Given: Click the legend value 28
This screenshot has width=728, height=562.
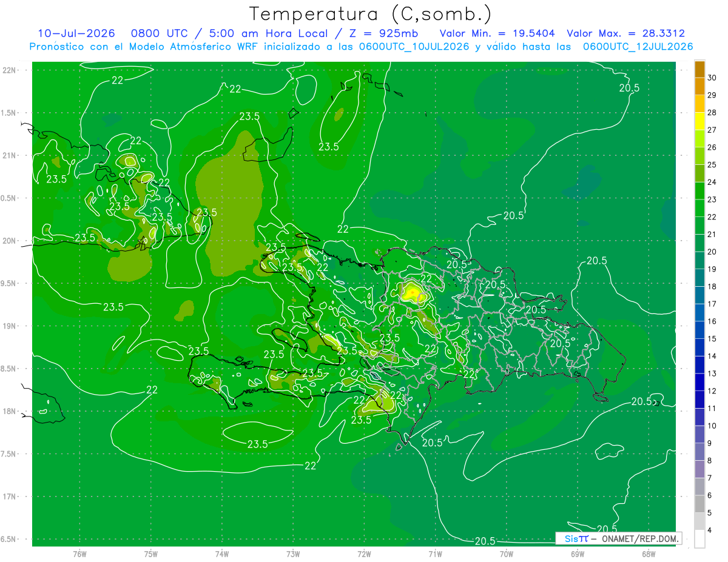Looking at the screenshot, I should click(712, 113).
